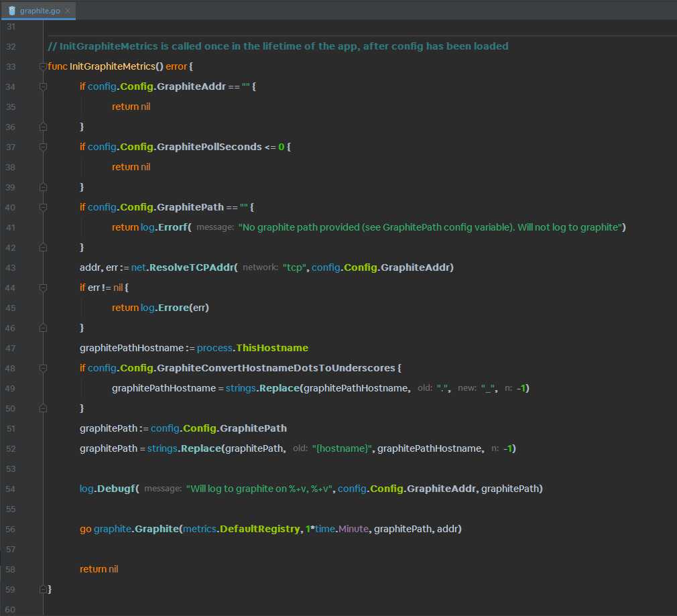The width and height of the screenshot is (677, 616).
Task: Select the graphite.go editor tab
Action: (x=38, y=10)
